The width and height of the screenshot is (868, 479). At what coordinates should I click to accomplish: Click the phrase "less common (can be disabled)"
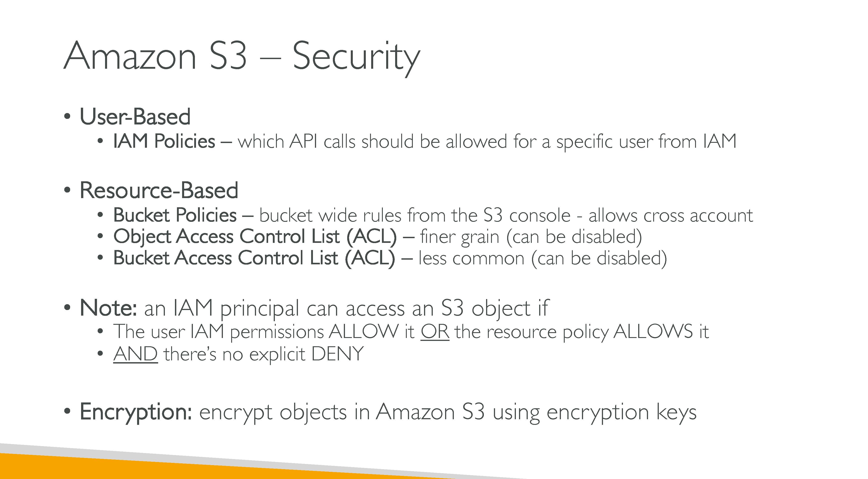543,258
